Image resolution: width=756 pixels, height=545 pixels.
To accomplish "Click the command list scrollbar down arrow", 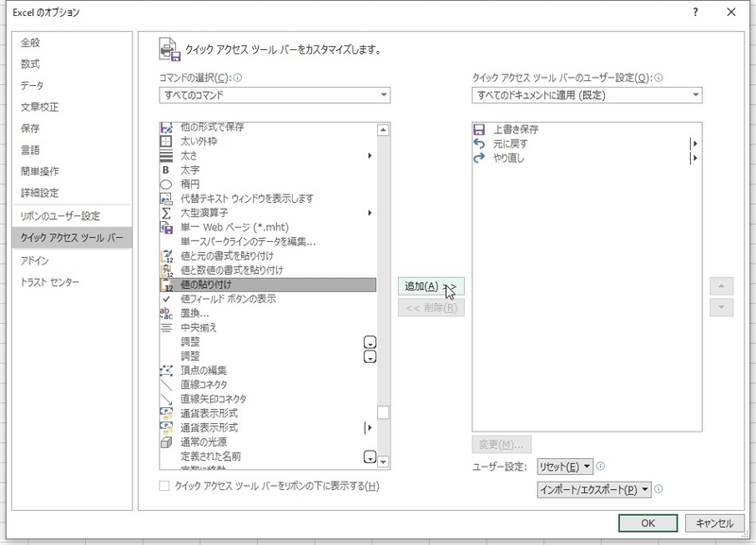I will [384, 462].
